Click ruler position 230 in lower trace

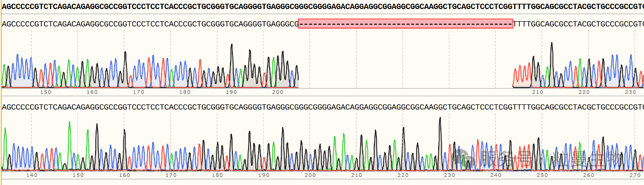[x=449, y=175]
